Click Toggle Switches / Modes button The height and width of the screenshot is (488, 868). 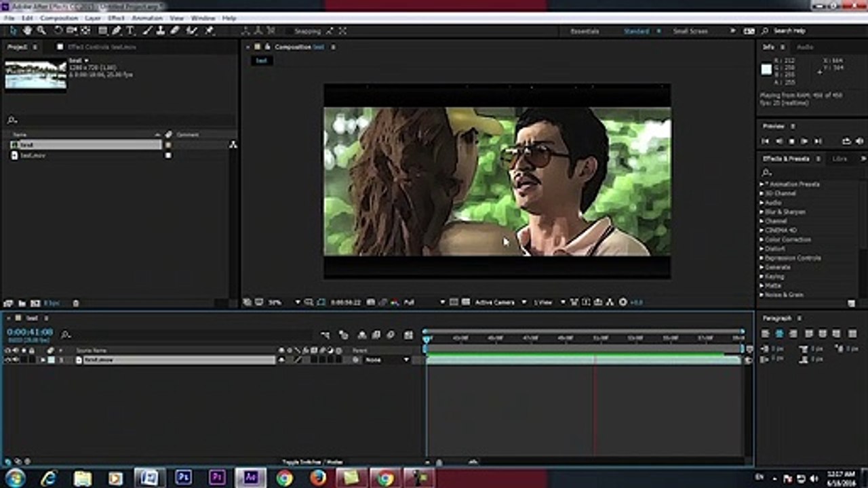(x=313, y=462)
